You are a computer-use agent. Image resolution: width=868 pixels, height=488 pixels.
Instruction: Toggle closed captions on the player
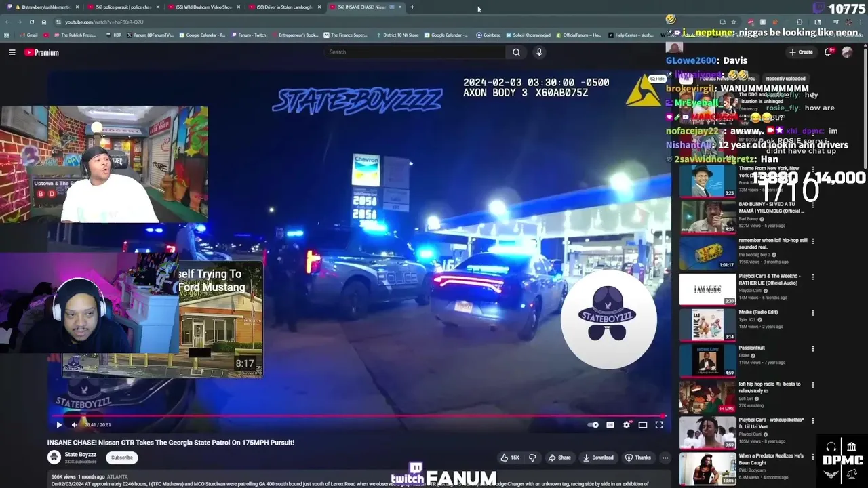pos(610,425)
